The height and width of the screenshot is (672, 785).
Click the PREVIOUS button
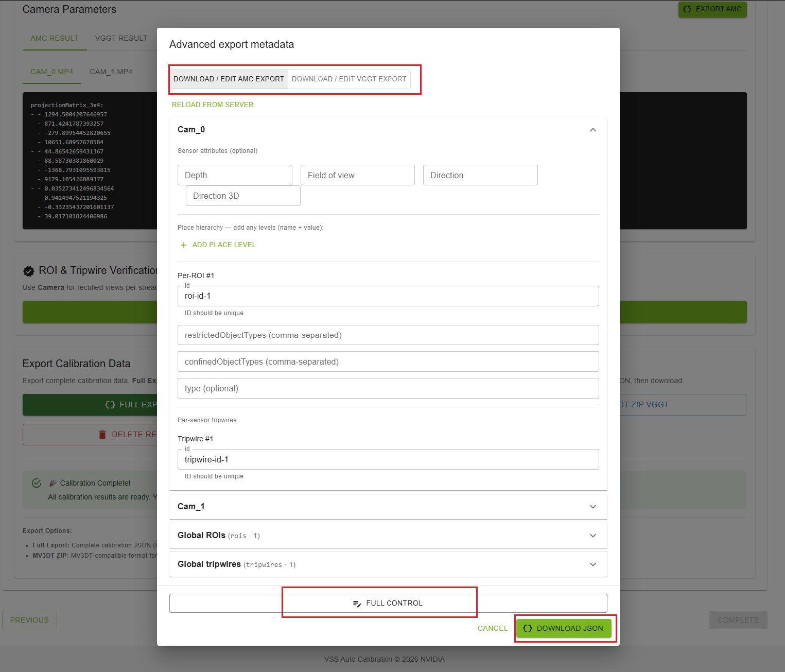(x=29, y=620)
